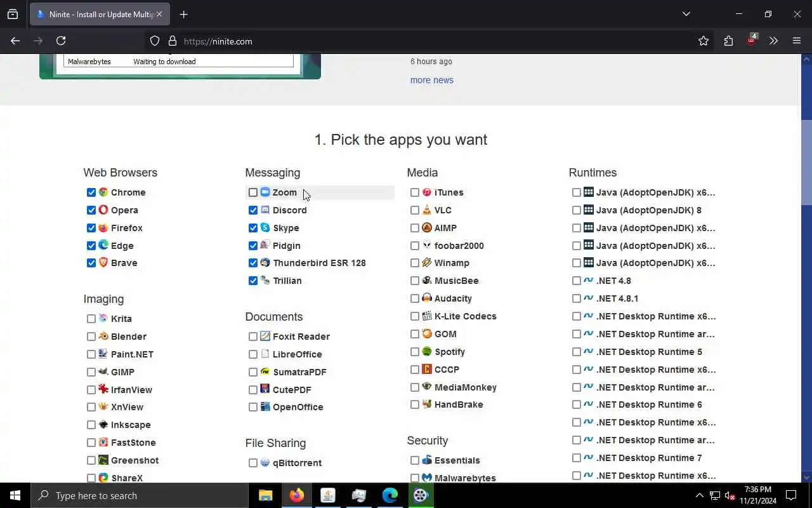Open the Extensions puzzle button

tap(728, 41)
